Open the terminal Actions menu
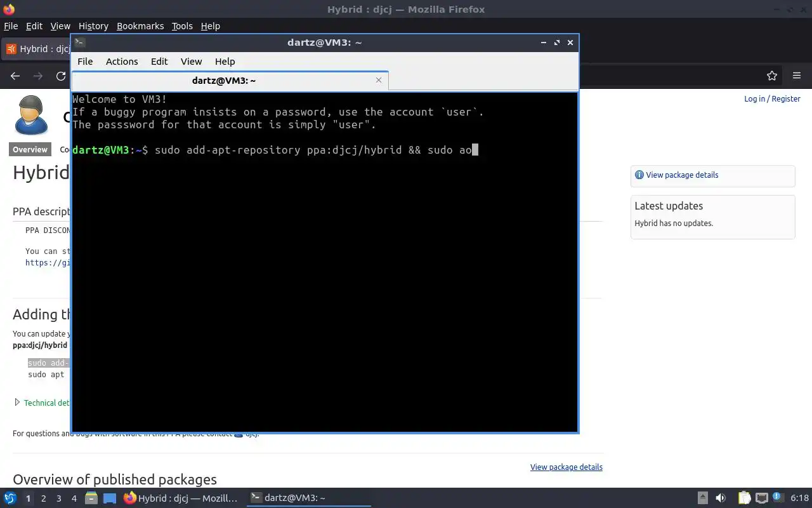 coord(122,62)
